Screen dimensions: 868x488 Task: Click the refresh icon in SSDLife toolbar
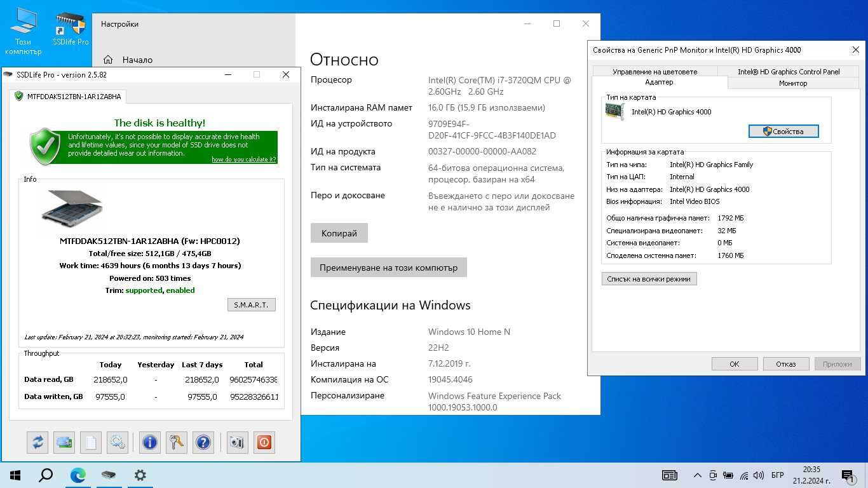coord(37,442)
